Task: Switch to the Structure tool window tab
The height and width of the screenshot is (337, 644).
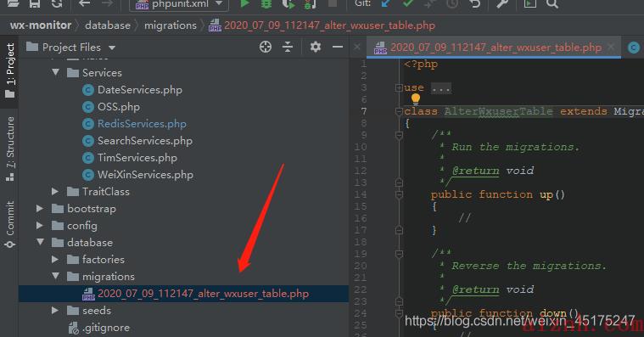Action: coord(10,148)
